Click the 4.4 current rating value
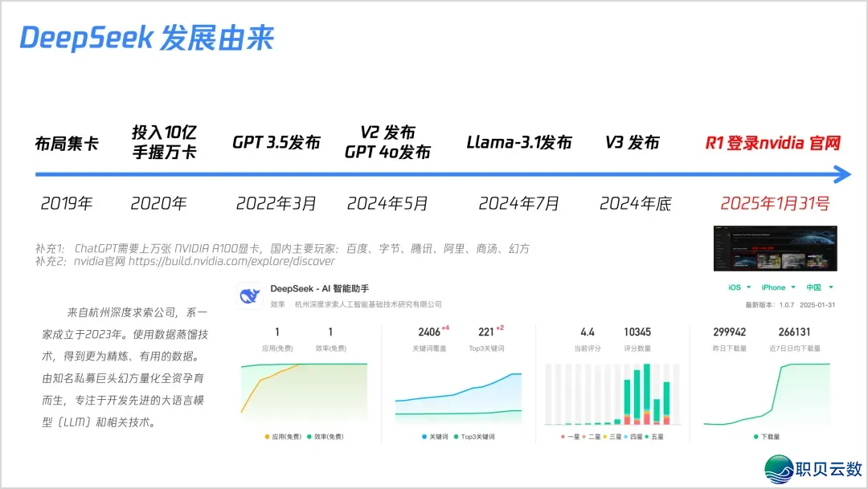This screenshot has height=489, width=868. pos(588,332)
